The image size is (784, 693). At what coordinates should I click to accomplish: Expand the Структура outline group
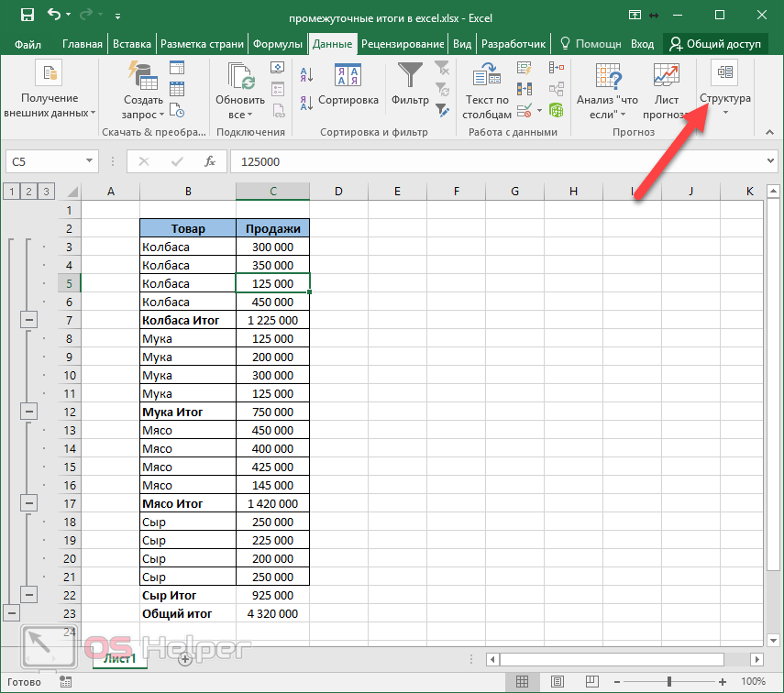tap(725, 87)
